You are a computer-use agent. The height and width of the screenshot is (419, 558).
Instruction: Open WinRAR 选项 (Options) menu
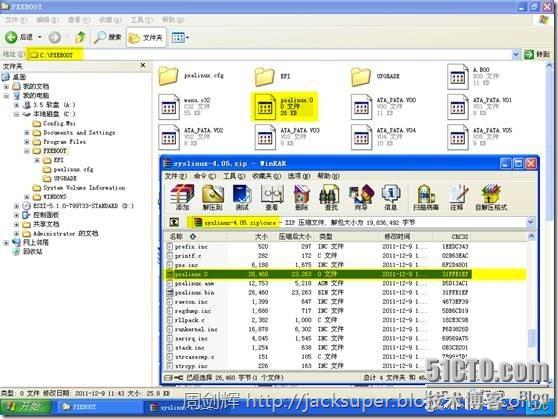tap(299, 176)
